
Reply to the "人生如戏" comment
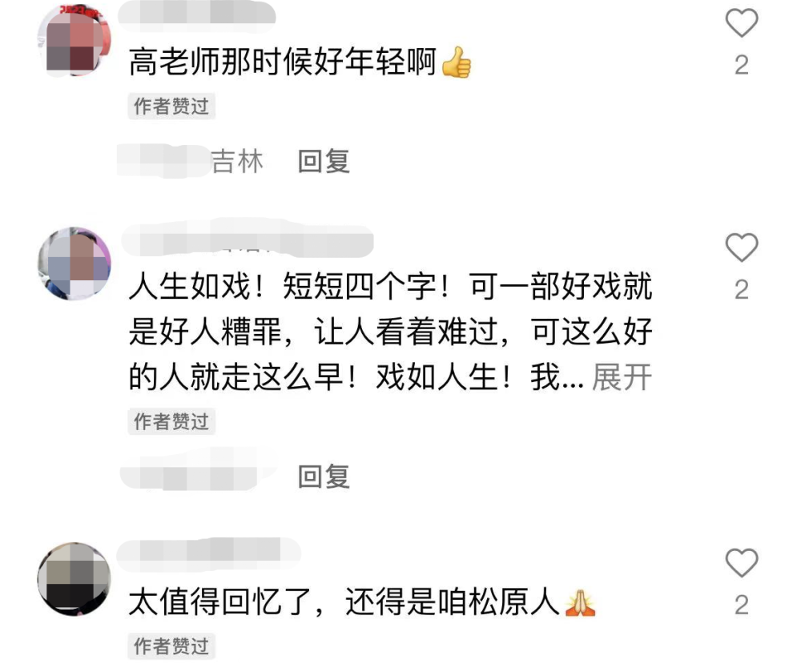pyautogui.click(x=324, y=477)
